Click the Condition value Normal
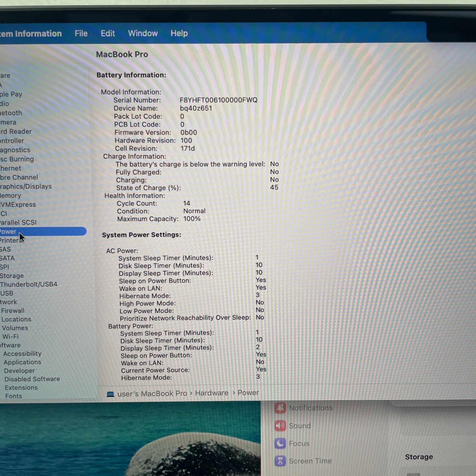The image size is (476, 476). (194, 211)
